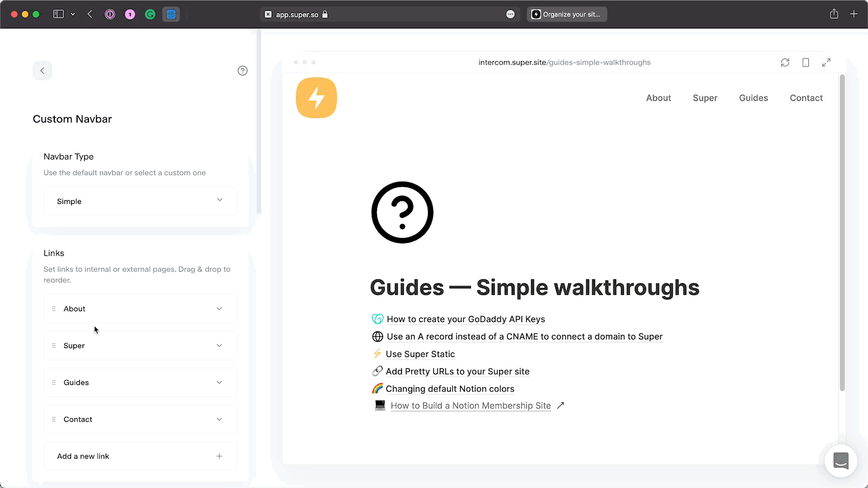The image size is (868, 488).
Task: Refresh the site preview
Action: (785, 62)
